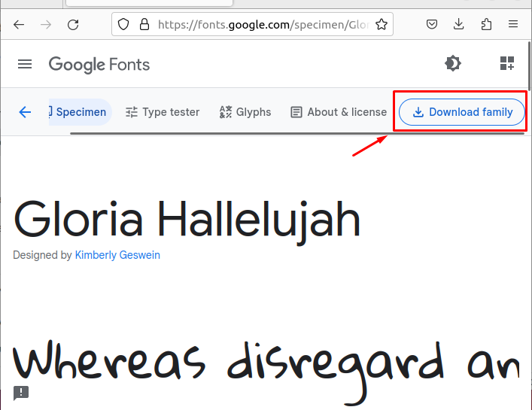532x410 pixels.
Task: View site security via padlock icon
Action: point(144,24)
